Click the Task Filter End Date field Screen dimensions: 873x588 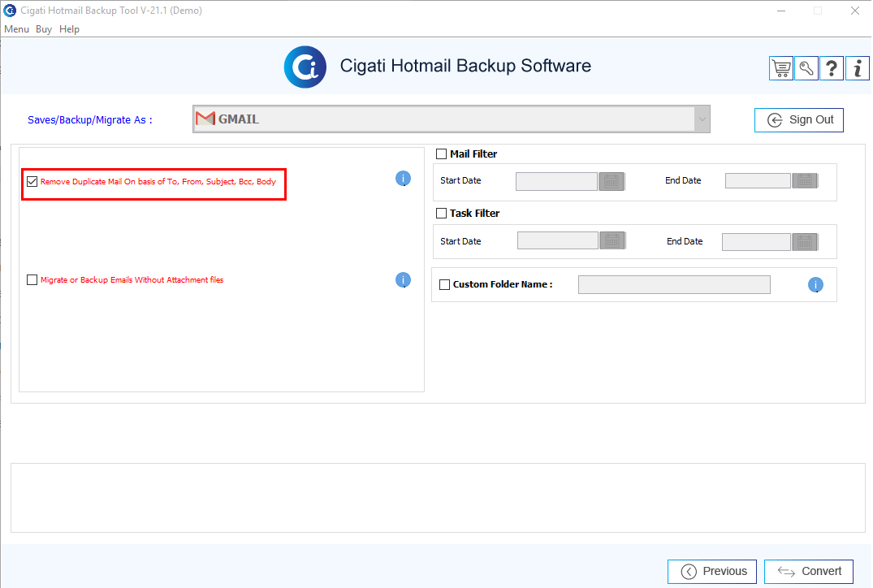tap(756, 242)
